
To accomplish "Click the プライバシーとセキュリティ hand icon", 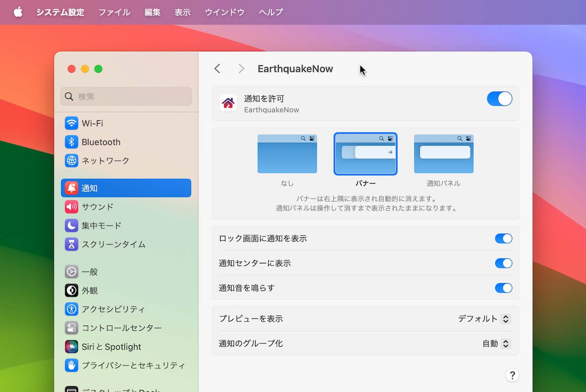I will click(71, 365).
